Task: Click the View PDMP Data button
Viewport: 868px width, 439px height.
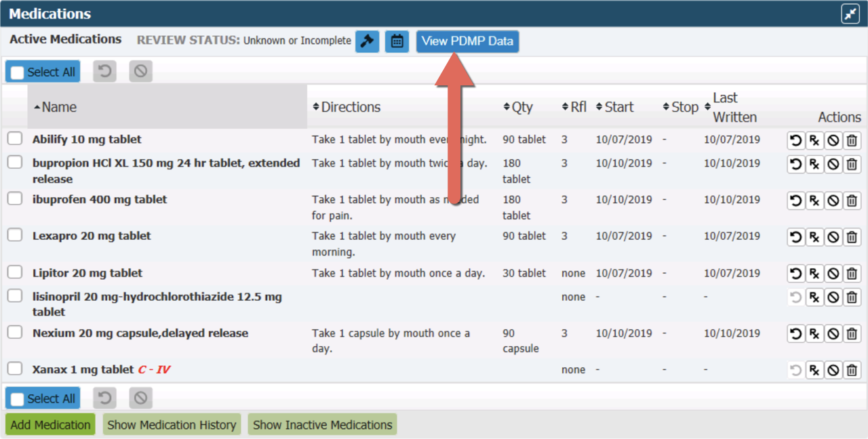Action: click(467, 41)
